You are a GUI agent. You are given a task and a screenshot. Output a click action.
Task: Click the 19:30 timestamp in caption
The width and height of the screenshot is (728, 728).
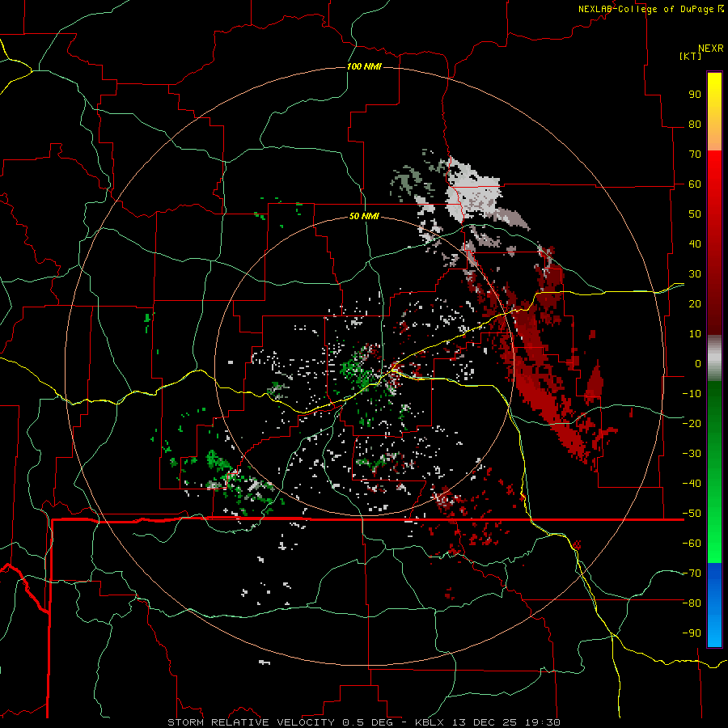(x=543, y=722)
